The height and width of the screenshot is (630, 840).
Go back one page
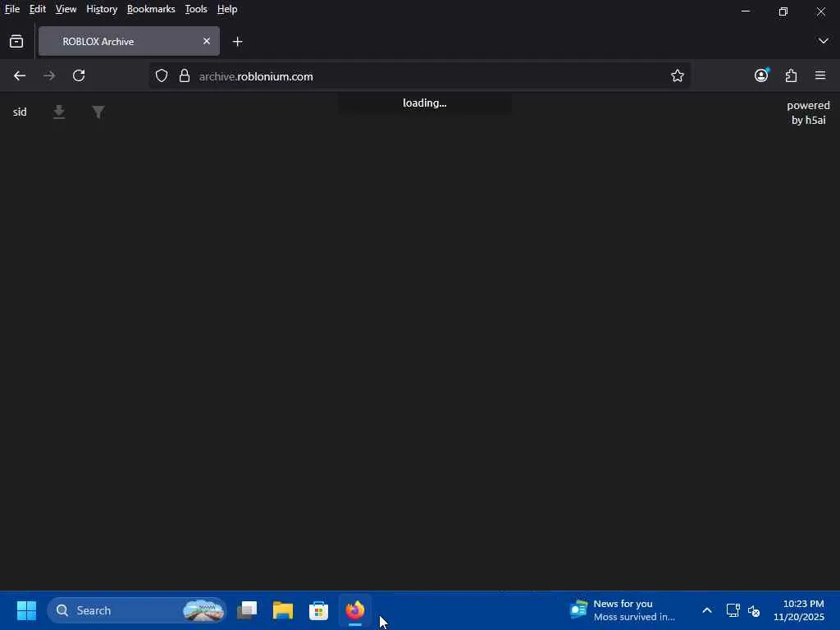(20, 76)
